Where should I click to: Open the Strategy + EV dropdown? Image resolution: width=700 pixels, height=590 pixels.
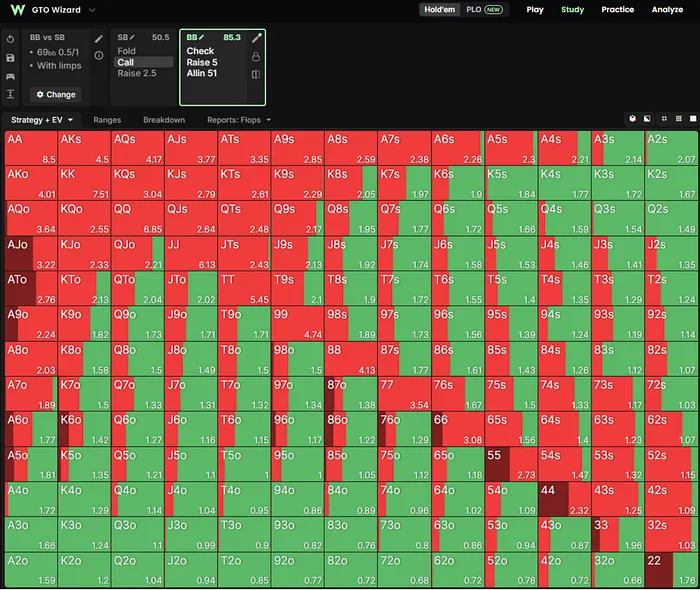[42, 120]
